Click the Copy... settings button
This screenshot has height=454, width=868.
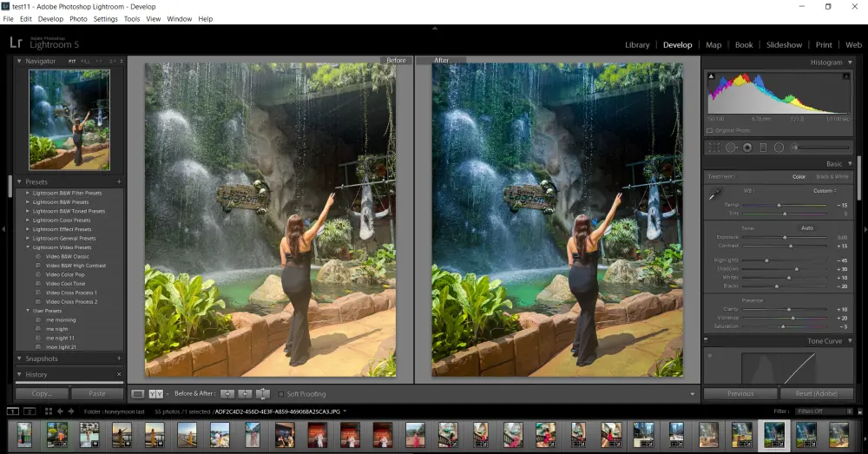(x=42, y=393)
